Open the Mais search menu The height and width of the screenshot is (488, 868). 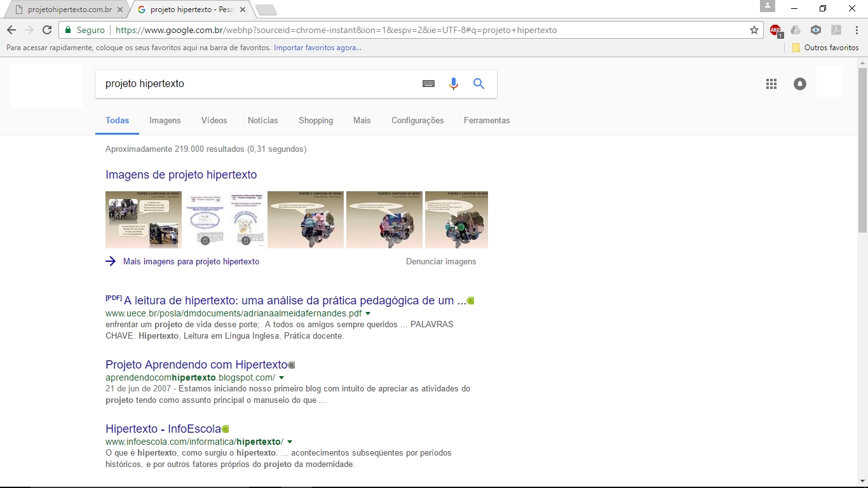(362, 120)
